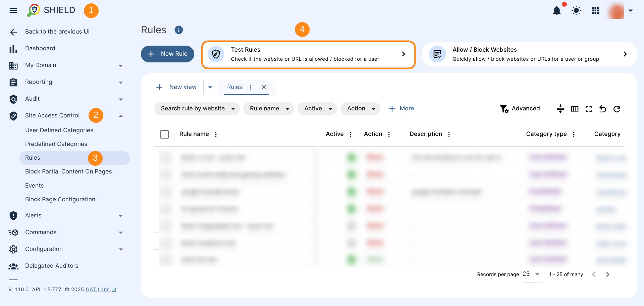Image resolution: width=644 pixels, height=306 pixels.
Task: Open Events in the sidebar
Action: pyautogui.click(x=34, y=186)
